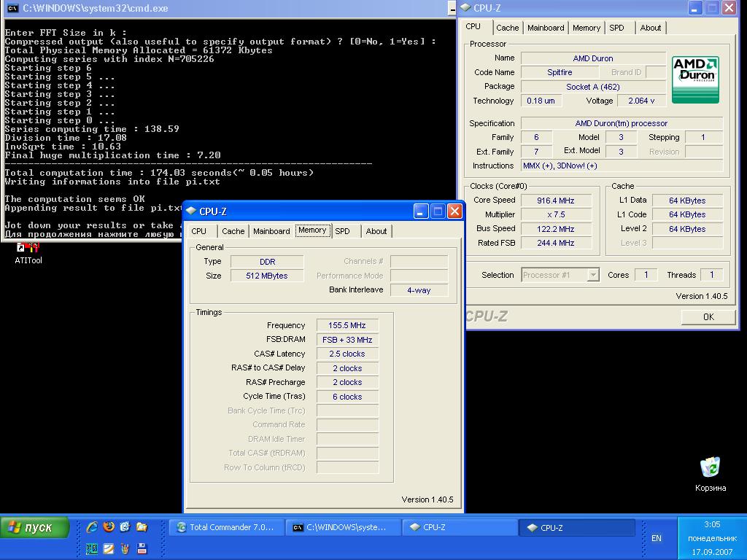Click the Instructions field MMX (+), 3DNow! (+)
747x560 pixels.
(x=622, y=166)
